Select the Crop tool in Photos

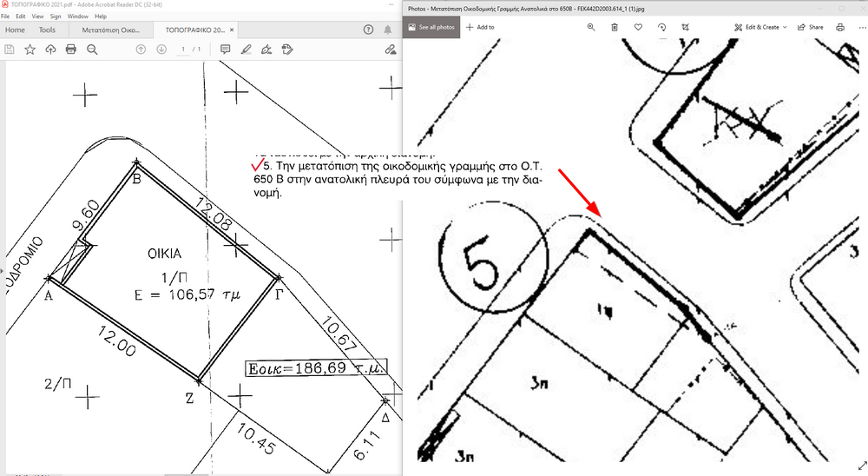(x=685, y=27)
